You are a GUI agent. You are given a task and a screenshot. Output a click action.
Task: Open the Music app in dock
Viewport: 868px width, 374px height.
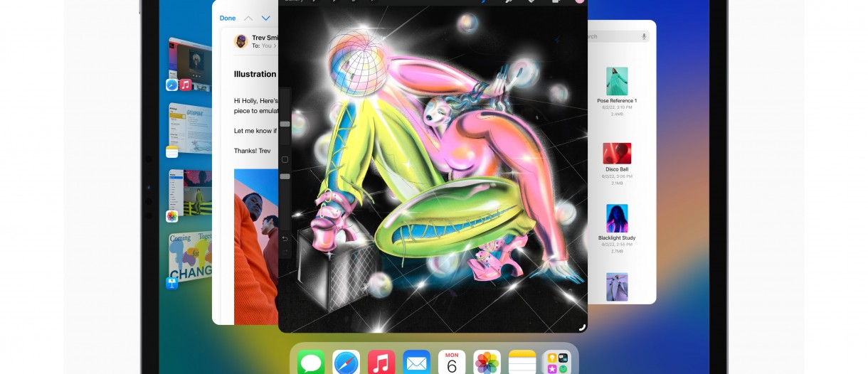pos(381,363)
